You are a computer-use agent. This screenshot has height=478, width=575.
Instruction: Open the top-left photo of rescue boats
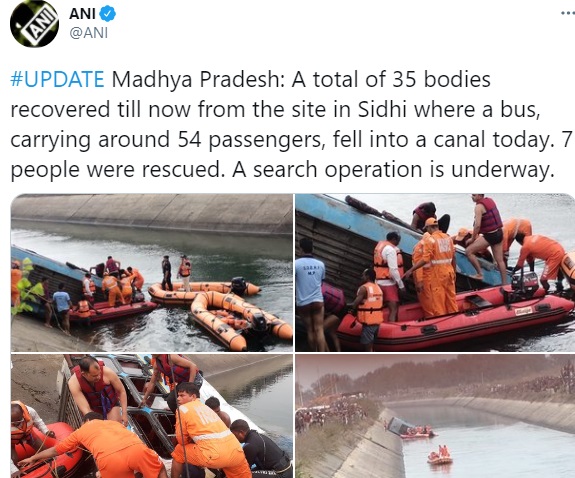tap(152, 273)
